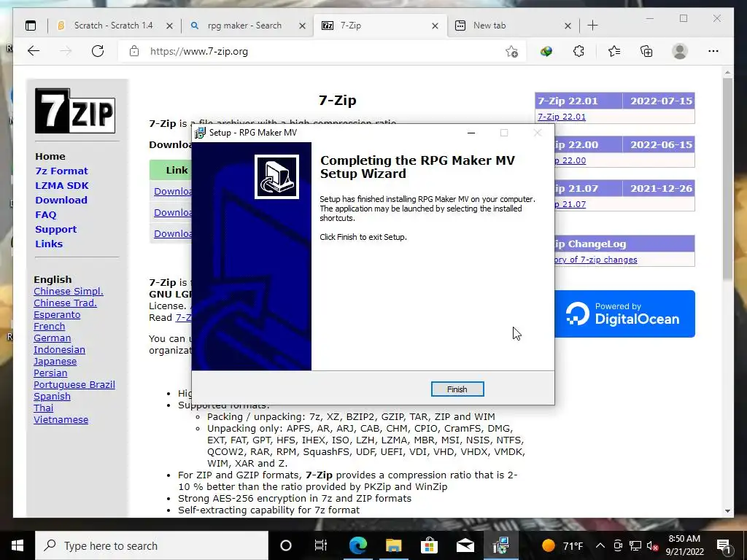The width and height of the screenshot is (747, 560).
Task: Switch language to Chinese Simpl.
Action: pyautogui.click(x=68, y=292)
